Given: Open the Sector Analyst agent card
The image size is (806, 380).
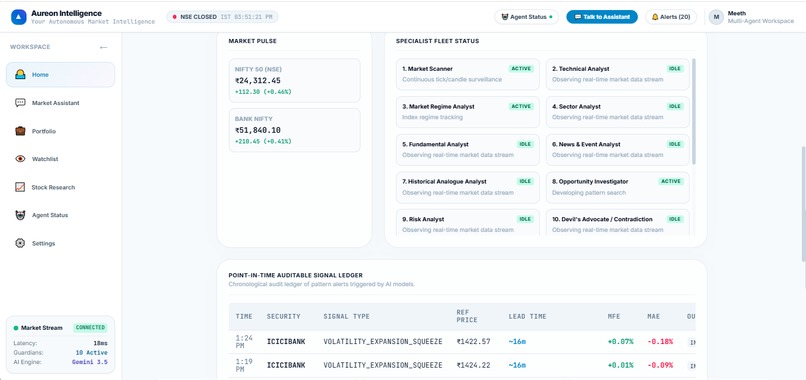Looking at the screenshot, I should click(617, 112).
